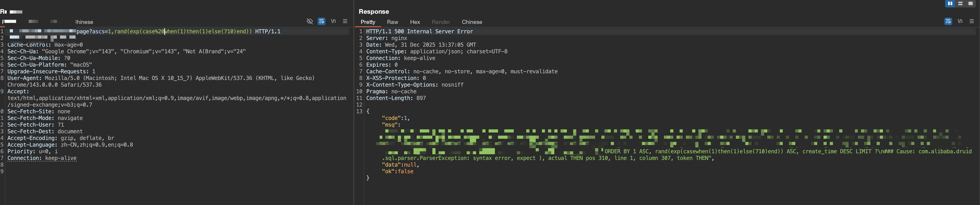Open request panel hamburger options menu
980x205 pixels.
pyautogui.click(x=345, y=21)
